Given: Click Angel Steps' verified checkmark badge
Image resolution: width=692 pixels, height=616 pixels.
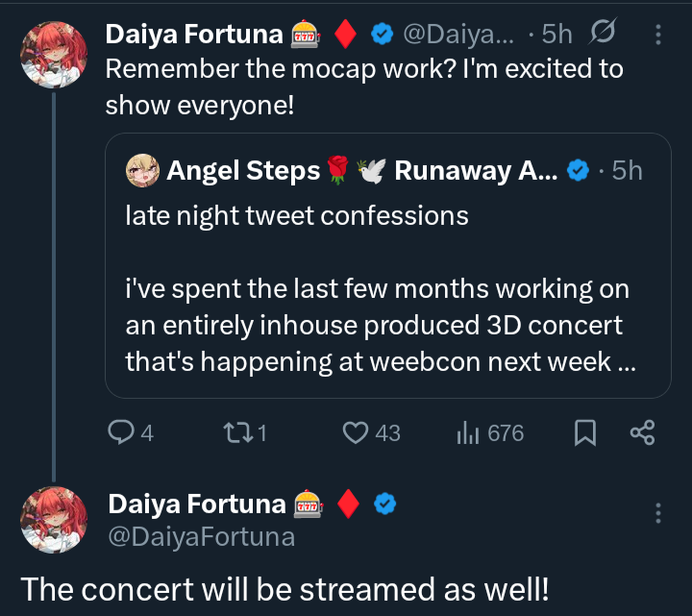Looking at the screenshot, I should 578,171.
